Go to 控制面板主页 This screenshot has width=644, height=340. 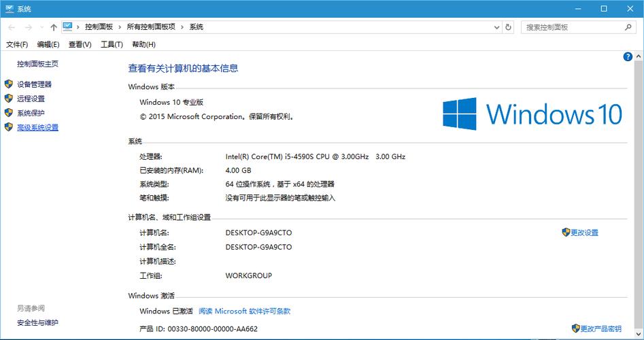point(37,64)
